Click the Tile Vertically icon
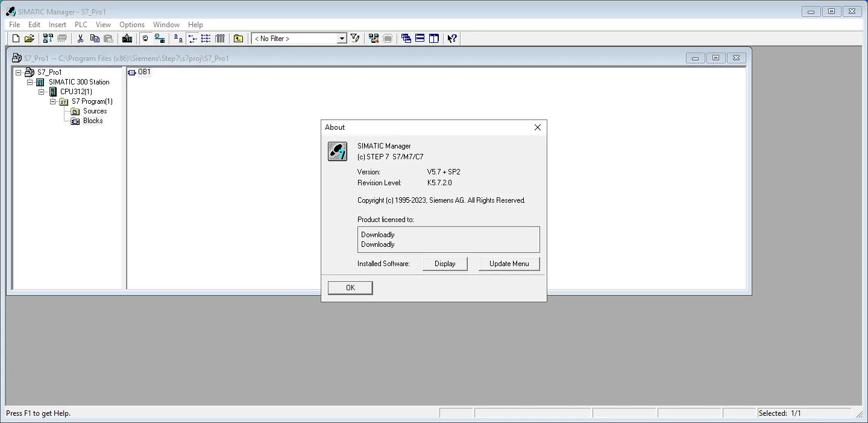This screenshot has height=423, width=868. [x=434, y=39]
